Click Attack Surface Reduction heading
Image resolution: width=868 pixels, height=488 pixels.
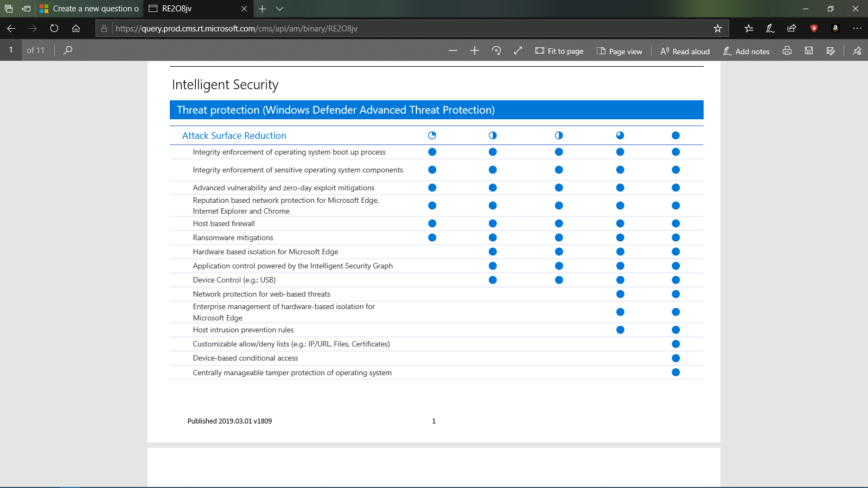click(x=234, y=136)
